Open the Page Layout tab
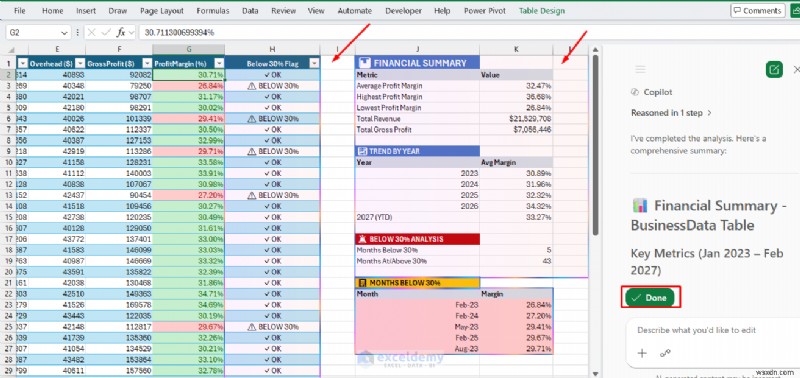 coord(162,11)
